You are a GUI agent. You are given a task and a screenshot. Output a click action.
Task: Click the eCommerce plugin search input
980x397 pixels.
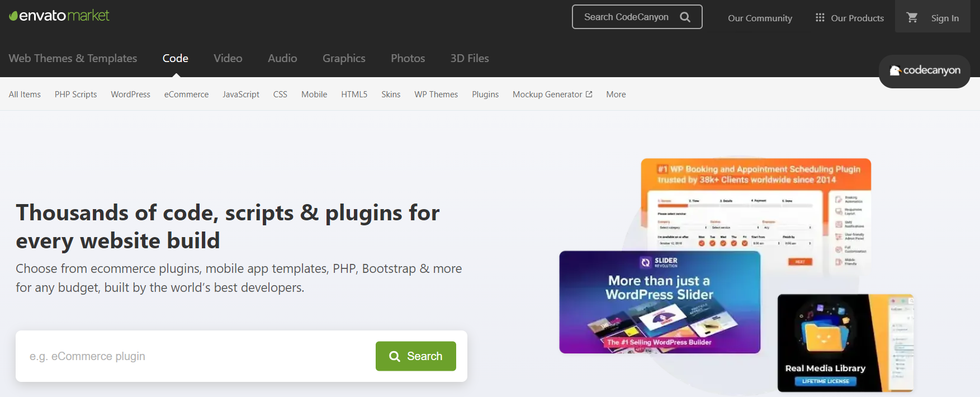click(x=196, y=356)
